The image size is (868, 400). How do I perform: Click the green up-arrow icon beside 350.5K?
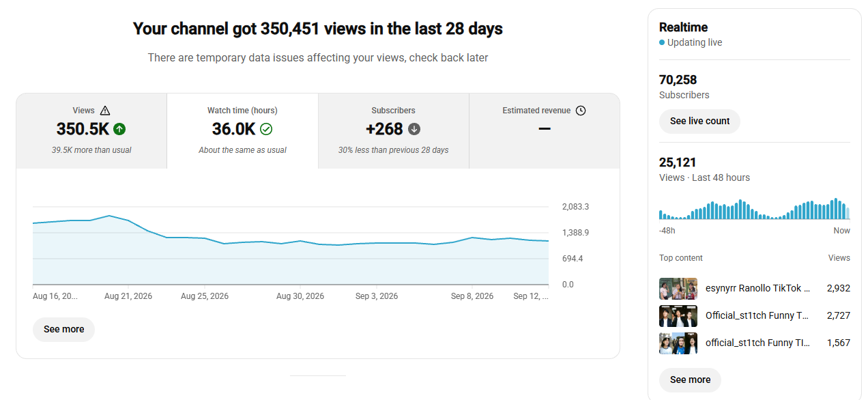tap(119, 128)
